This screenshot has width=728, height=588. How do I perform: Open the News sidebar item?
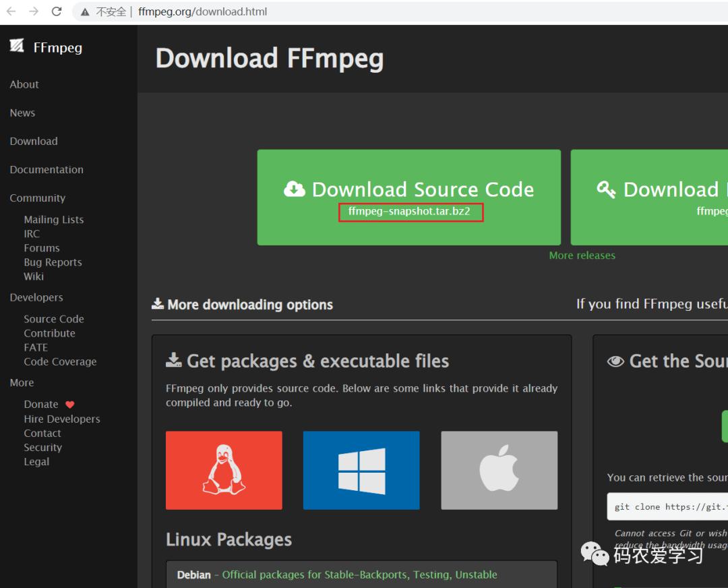22,113
